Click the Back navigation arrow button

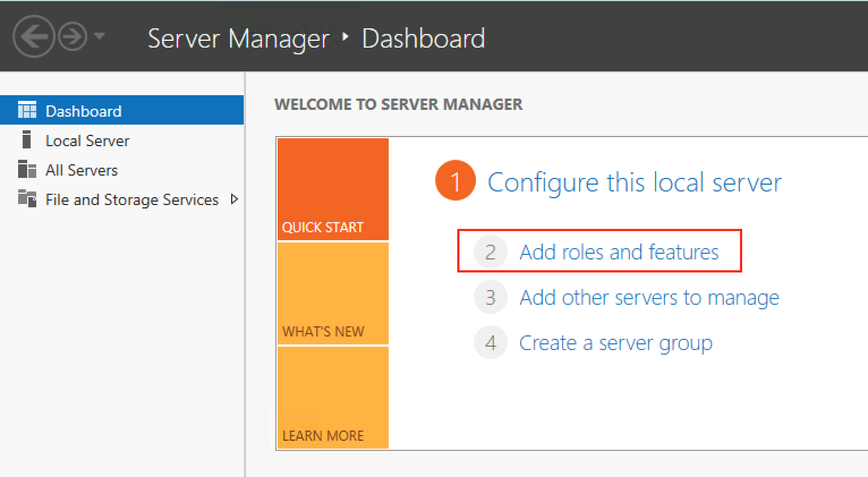[33, 36]
